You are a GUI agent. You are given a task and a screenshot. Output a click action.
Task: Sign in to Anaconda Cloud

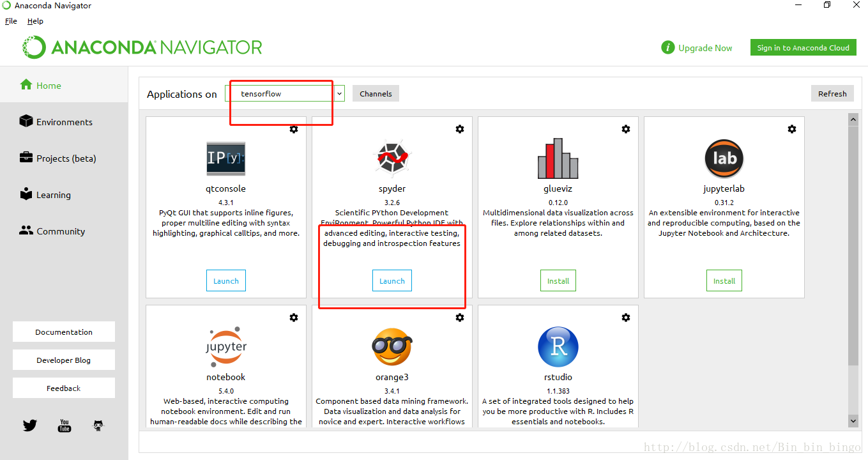tap(803, 47)
